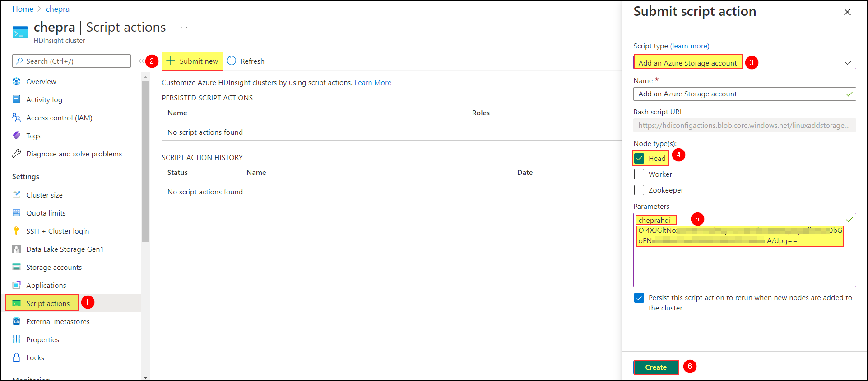
Task: Select Data Lake Storage Gen1 text
Action: (65, 249)
